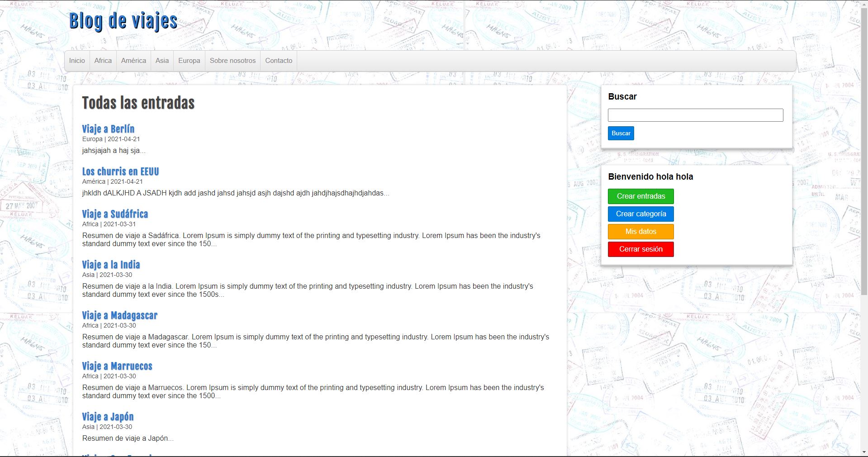Read the Viaje a Marruecos post
This screenshot has height=457, width=868.
117,367
